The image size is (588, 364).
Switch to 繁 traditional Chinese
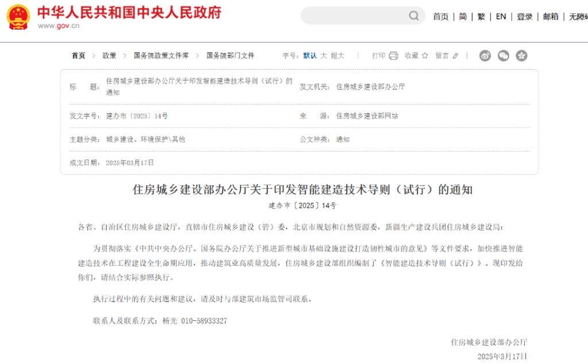point(481,17)
